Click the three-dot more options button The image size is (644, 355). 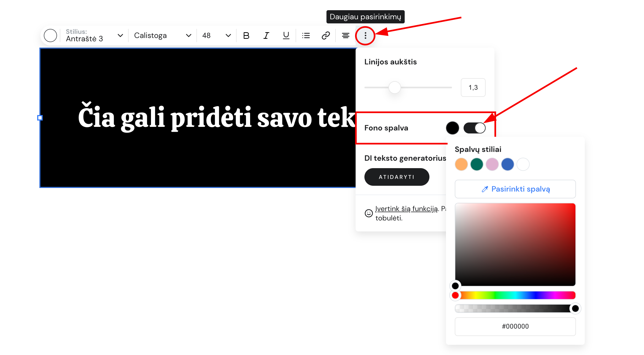(365, 35)
